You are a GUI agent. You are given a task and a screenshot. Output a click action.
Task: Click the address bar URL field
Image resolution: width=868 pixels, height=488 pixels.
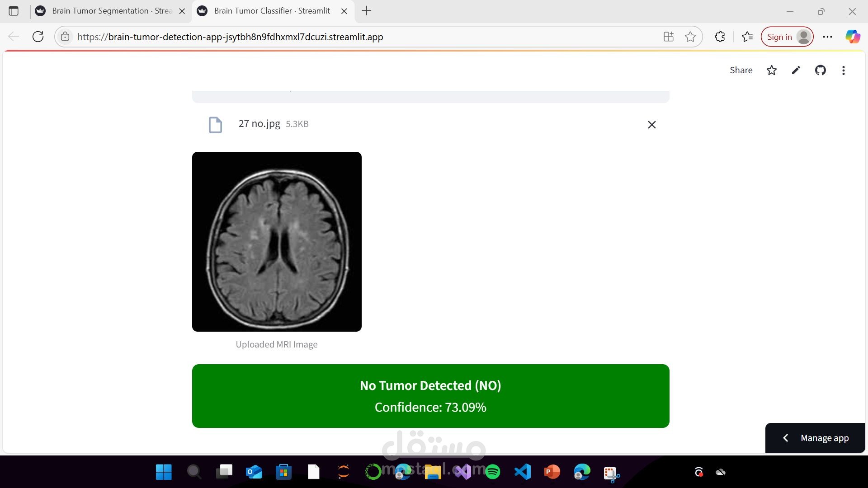362,37
